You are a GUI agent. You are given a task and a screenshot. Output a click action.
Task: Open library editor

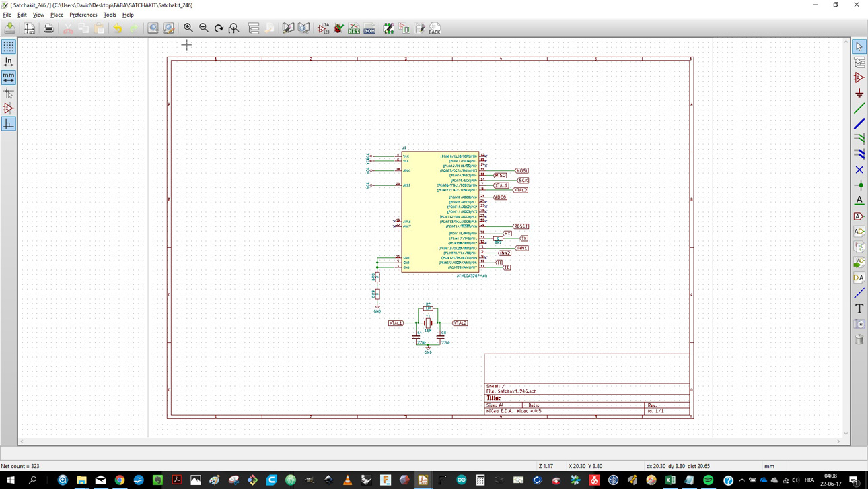point(289,28)
